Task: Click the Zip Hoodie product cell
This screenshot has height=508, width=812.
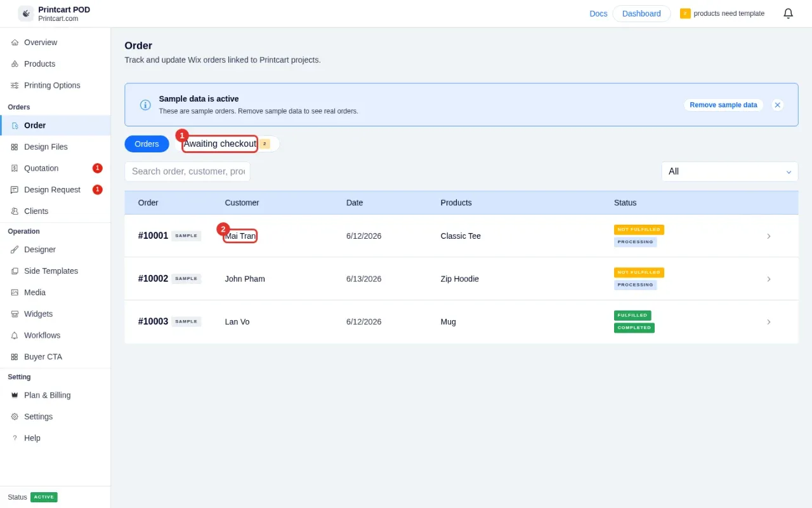Action: point(460,279)
